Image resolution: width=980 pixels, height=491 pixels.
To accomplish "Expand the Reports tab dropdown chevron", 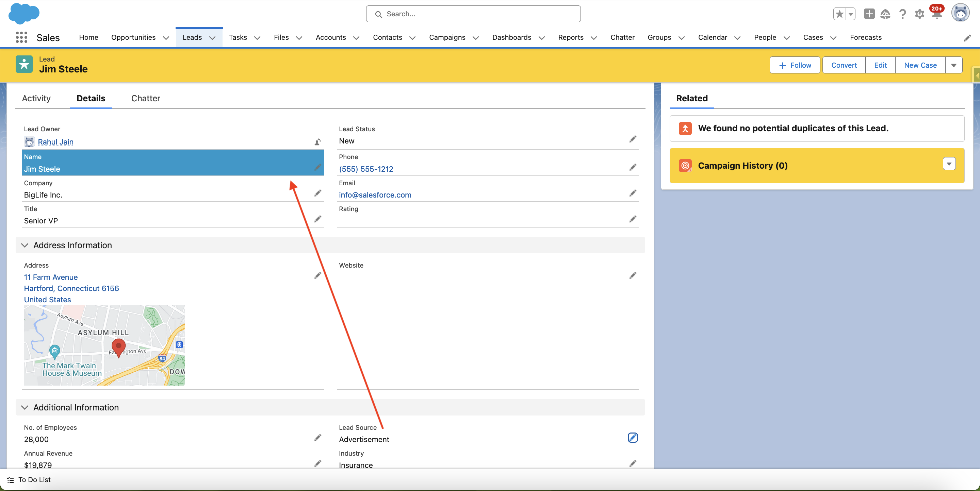I will tap(593, 38).
